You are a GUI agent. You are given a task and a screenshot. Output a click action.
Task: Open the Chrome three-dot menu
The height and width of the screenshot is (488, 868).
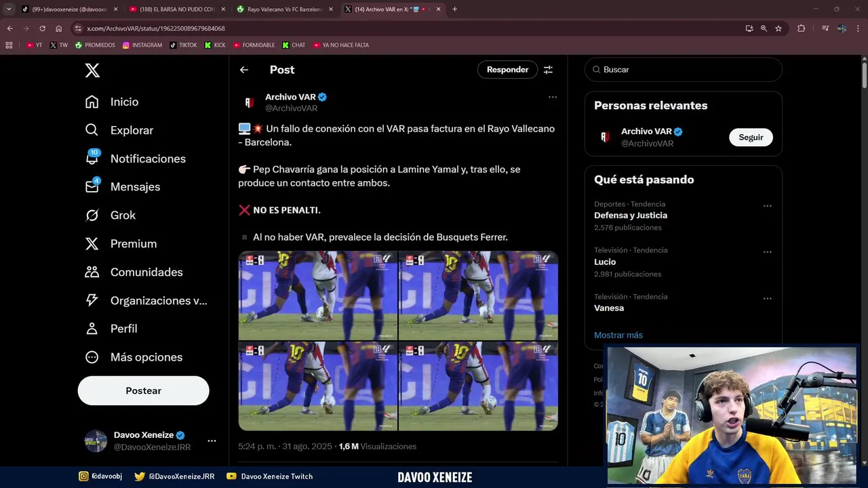859,28
